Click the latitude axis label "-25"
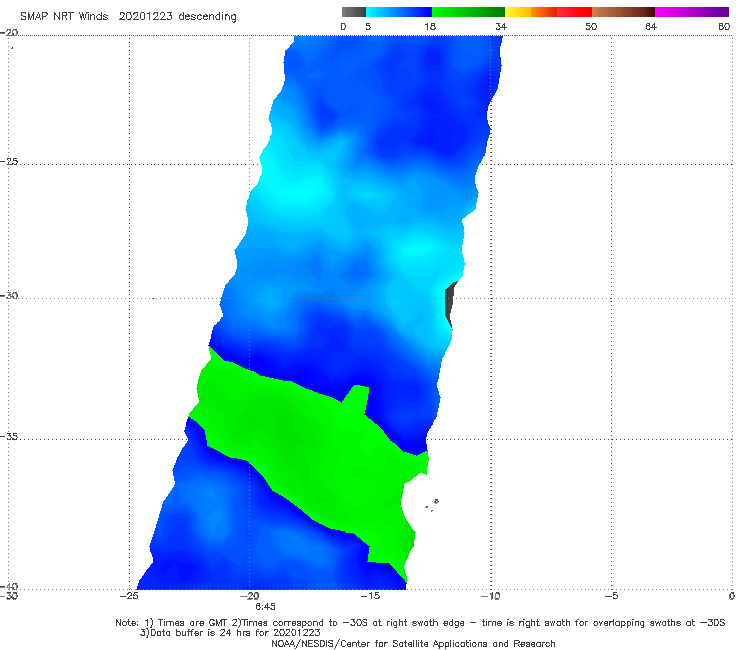The image size is (740, 650). (x=9, y=161)
